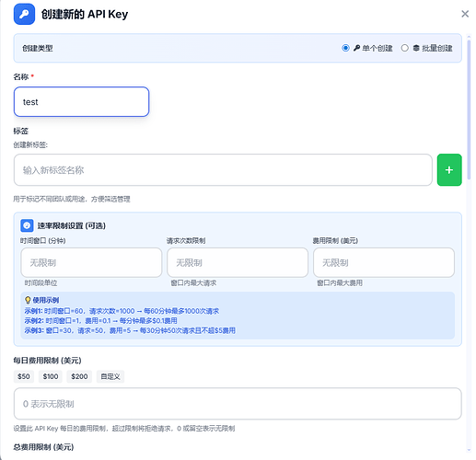Add new tag with green plus button

tap(449, 170)
